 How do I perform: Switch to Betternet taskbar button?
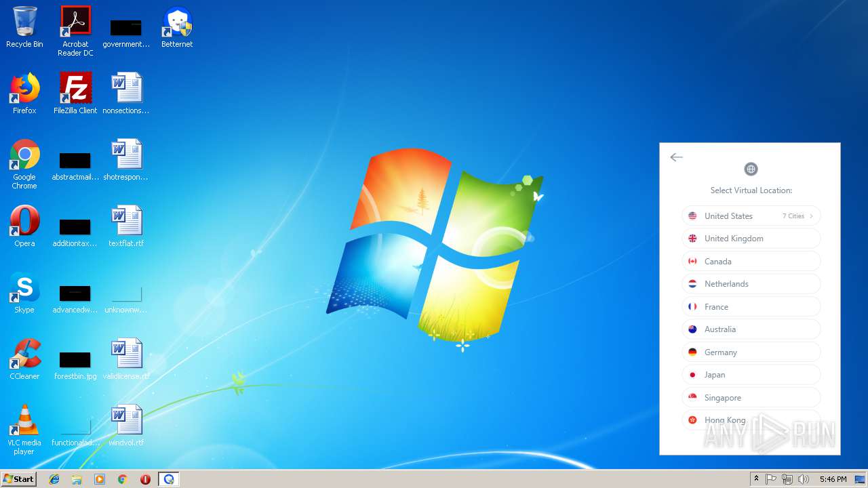[x=169, y=479]
